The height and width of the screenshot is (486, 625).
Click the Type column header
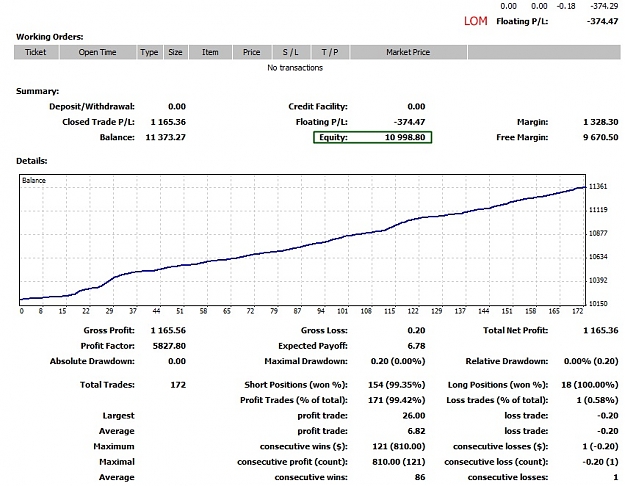(x=149, y=52)
